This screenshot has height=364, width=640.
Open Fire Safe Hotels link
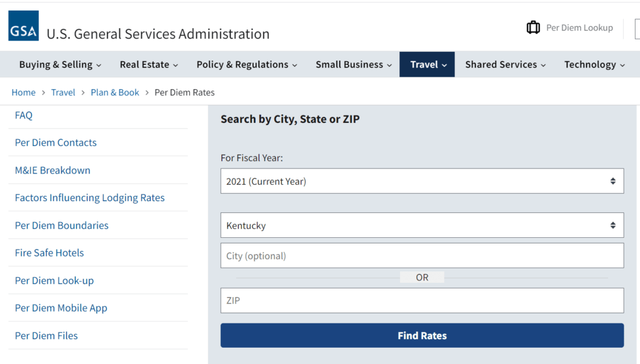pos(49,253)
